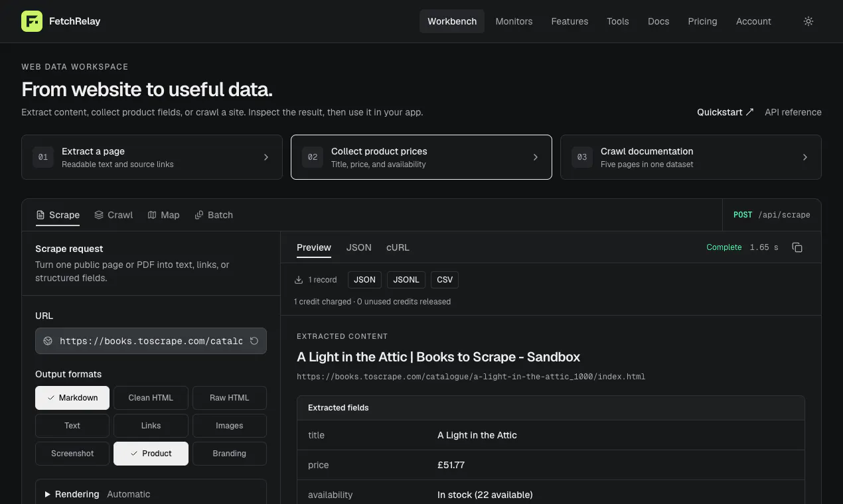This screenshot has height=504, width=843.
Task: Open Collect product prices chevron
Action: pyautogui.click(x=536, y=157)
